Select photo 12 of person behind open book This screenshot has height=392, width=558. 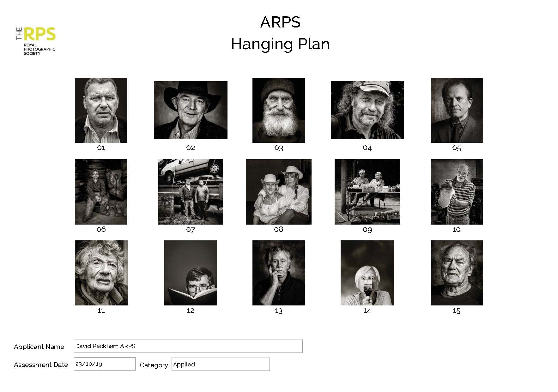click(190, 273)
